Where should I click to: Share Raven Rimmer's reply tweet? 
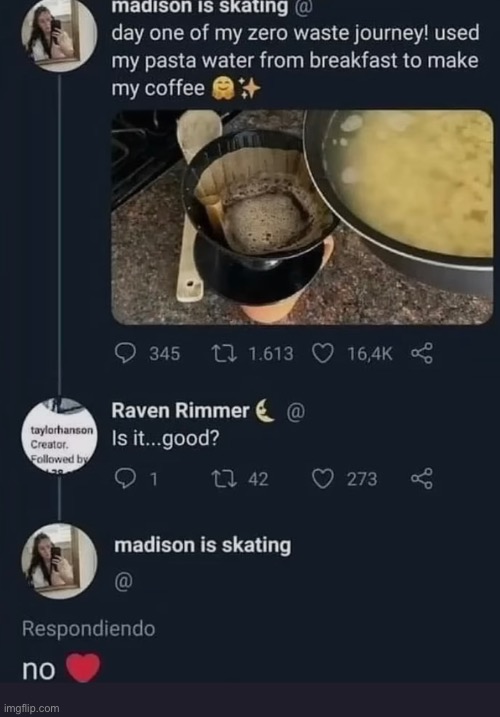click(x=421, y=478)
